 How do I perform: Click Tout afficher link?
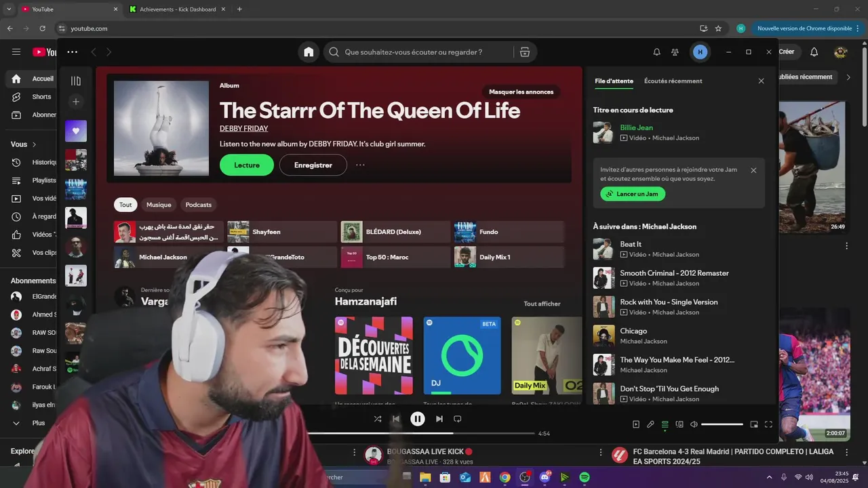(542, 304)
